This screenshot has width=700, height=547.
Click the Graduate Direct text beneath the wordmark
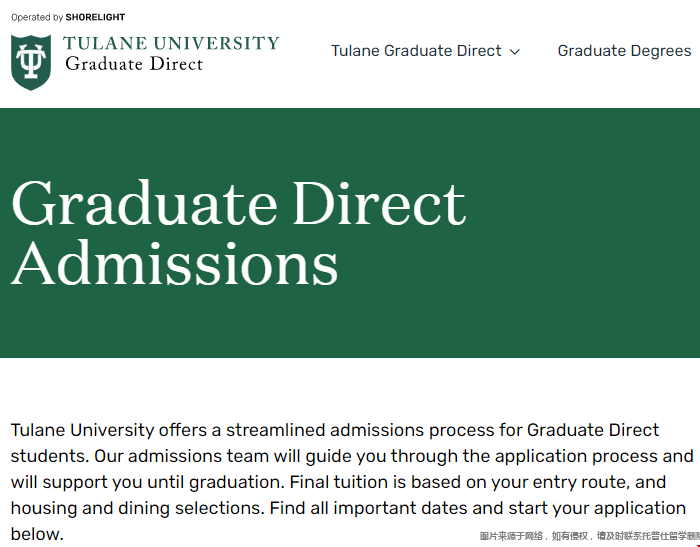(x=134, y=64)
